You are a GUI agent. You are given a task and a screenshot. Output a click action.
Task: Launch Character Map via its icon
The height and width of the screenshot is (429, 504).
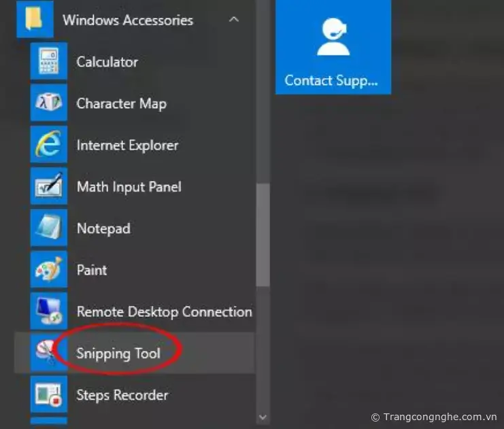pos(48,103)
